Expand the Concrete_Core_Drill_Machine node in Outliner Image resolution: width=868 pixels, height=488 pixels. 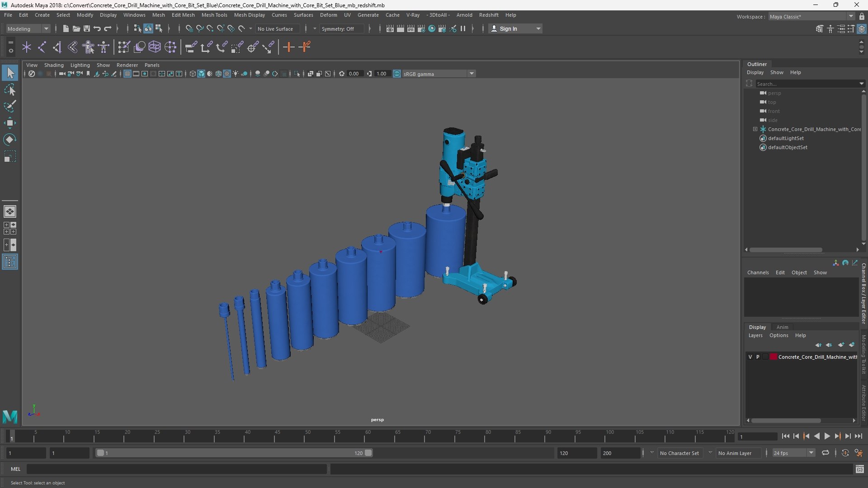pyautogui.click(x=755, y=129)
